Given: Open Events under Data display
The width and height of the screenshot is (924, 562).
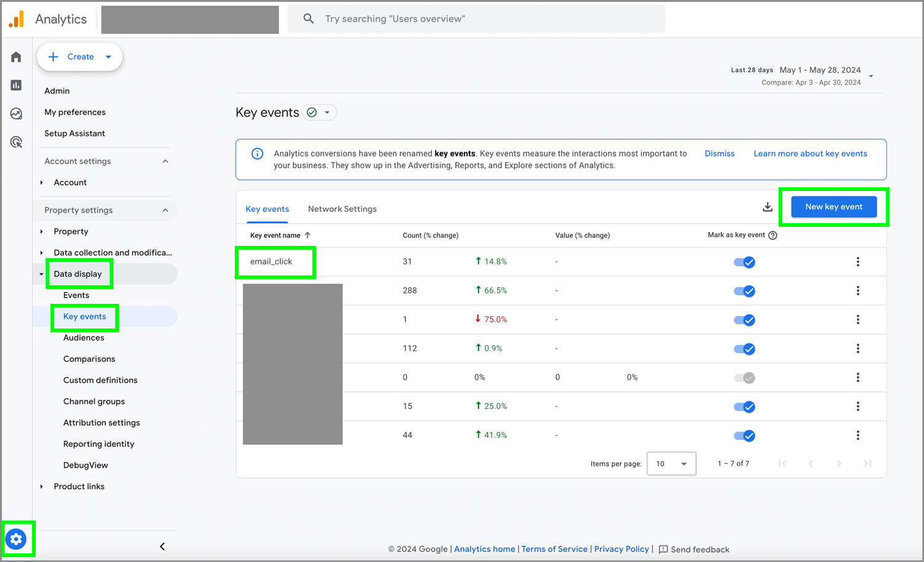Looking at the screenshot, I should pyautogui.click(x=76, y=295).
